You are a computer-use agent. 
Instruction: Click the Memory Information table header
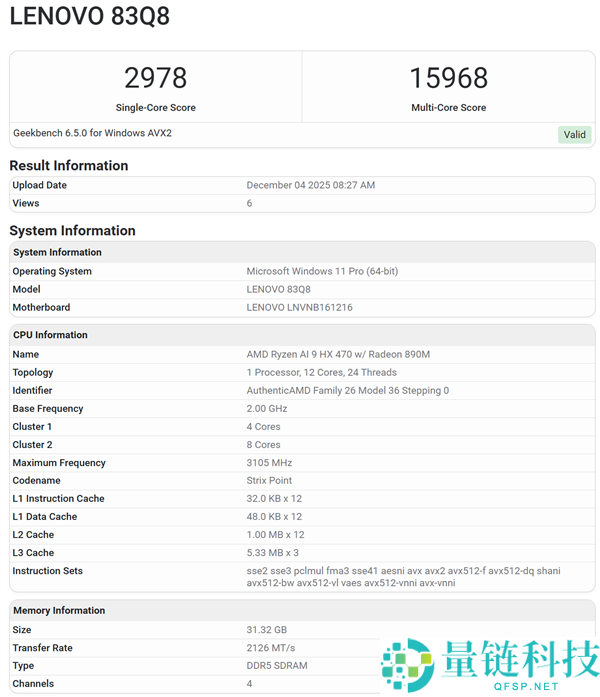302,610
